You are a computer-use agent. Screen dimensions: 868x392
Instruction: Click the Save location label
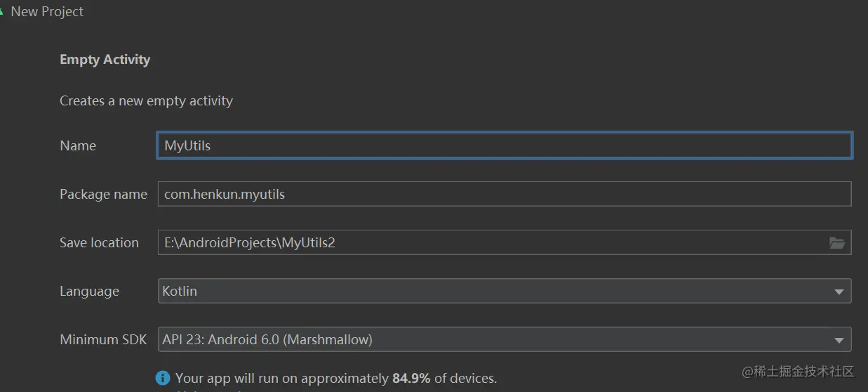[x=99, y=242]
